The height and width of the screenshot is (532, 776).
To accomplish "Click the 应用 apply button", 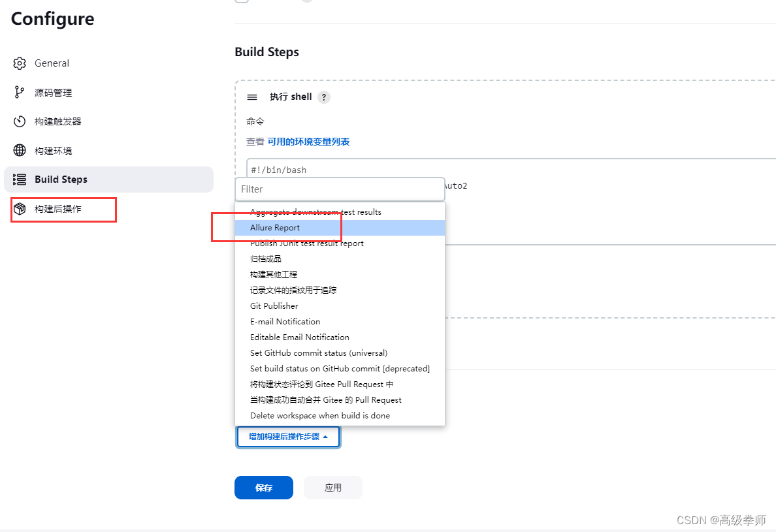I will 333,488.
